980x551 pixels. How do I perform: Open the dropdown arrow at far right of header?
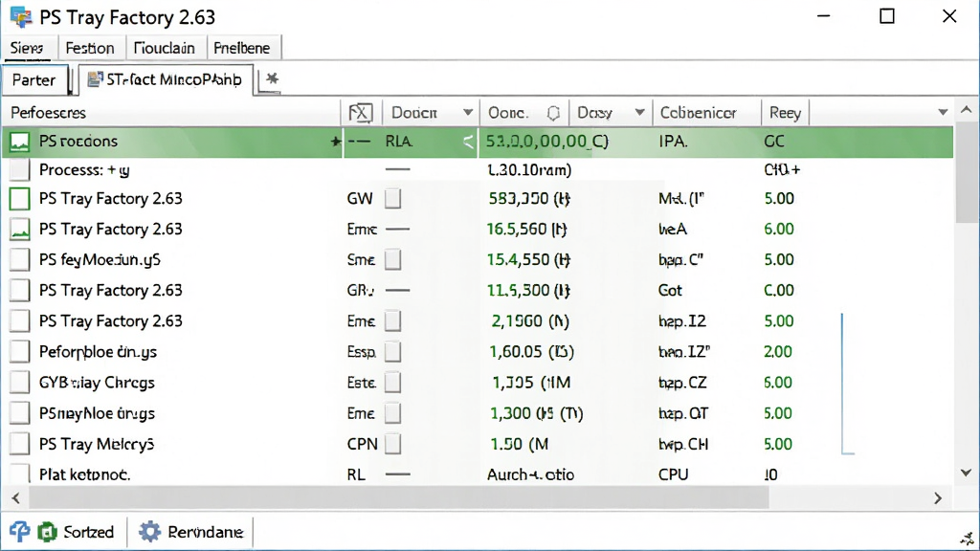(x=943, y=113)
